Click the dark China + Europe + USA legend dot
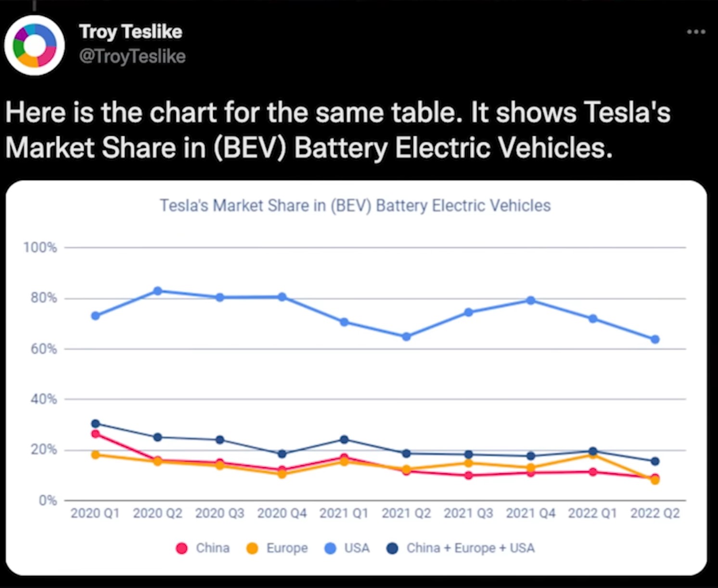This screenshot has height=588, width=718. [392, 548]
